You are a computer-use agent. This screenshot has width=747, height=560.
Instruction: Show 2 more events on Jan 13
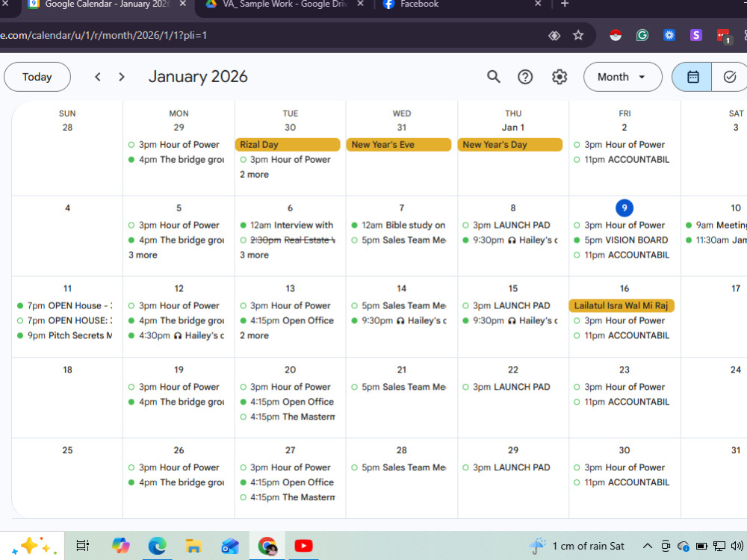[255, 336]
